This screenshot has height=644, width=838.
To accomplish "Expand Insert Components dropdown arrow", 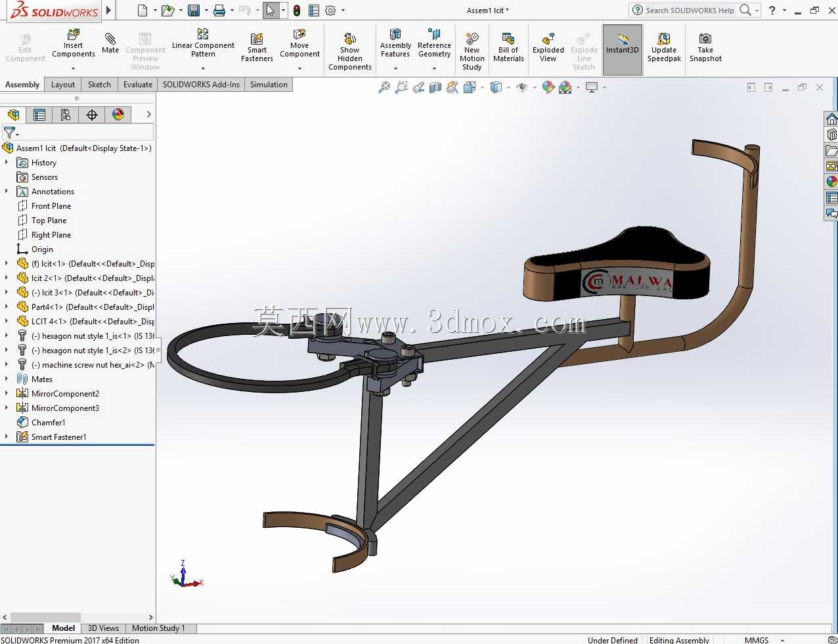I will [73, 68].
